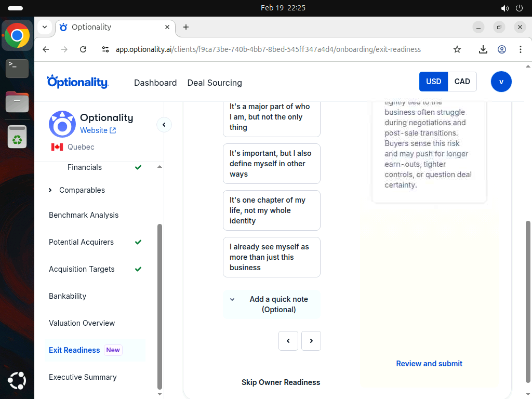
Task: Open Chrome downloads
Action: pyautogui.click(x=483, y=49)
